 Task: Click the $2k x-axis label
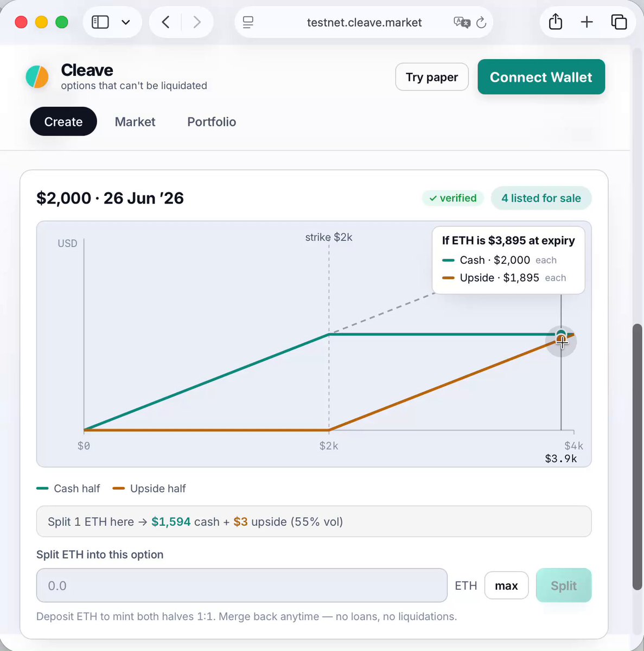(x=329, y=446)
